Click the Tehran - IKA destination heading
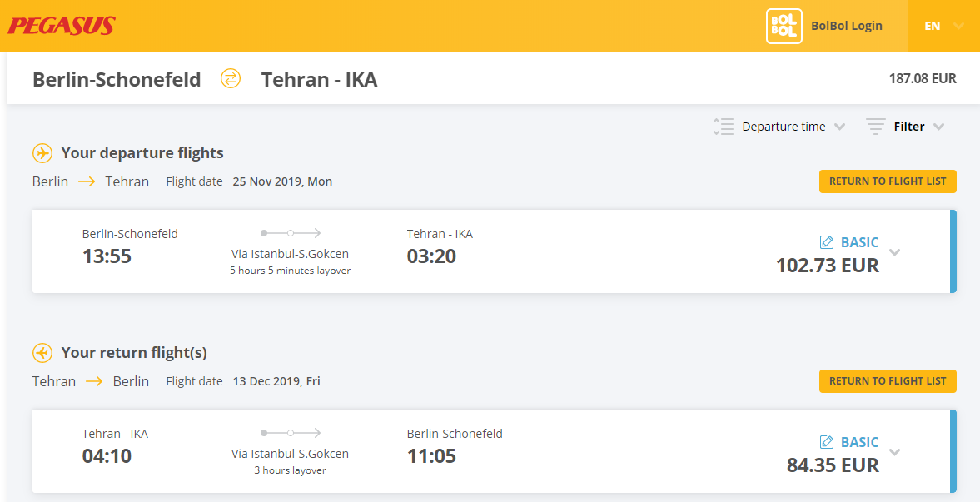The image size is (980, 502). (x=320, y=79)
